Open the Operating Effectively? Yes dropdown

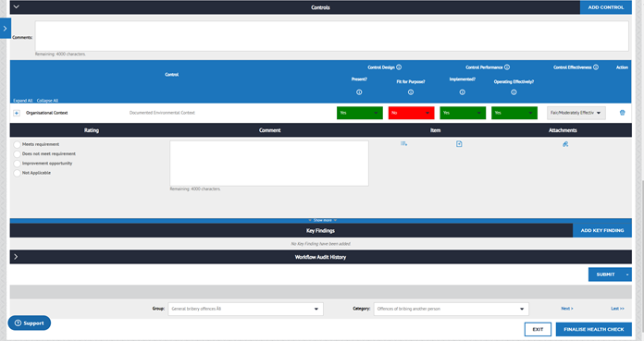coord(514,113)
